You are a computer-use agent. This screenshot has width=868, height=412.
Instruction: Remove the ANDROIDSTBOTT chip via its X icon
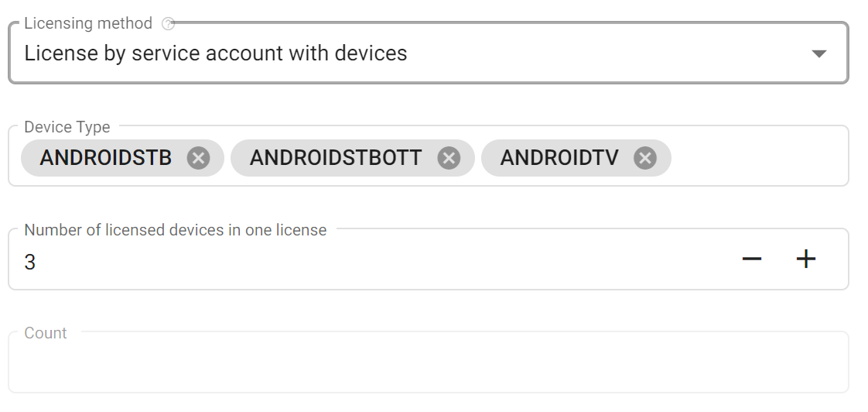coord(449,158)
